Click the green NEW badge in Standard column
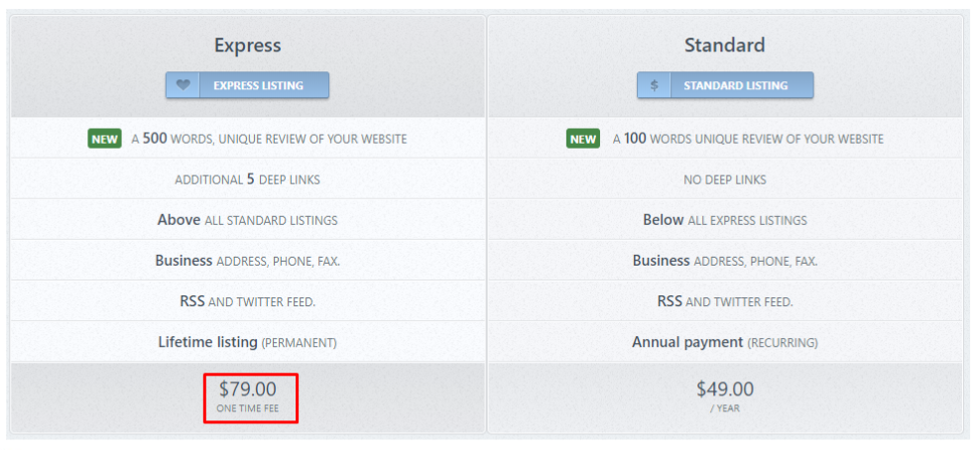 click(583, 139)
